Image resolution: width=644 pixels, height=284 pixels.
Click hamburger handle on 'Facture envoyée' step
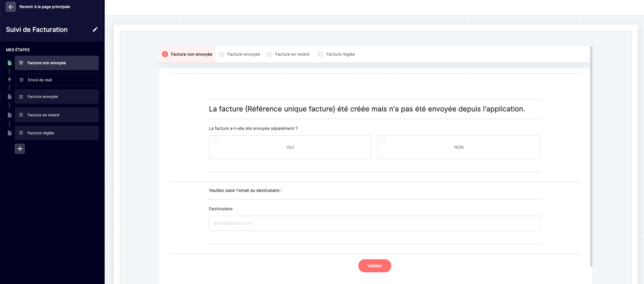coord(21,97)
